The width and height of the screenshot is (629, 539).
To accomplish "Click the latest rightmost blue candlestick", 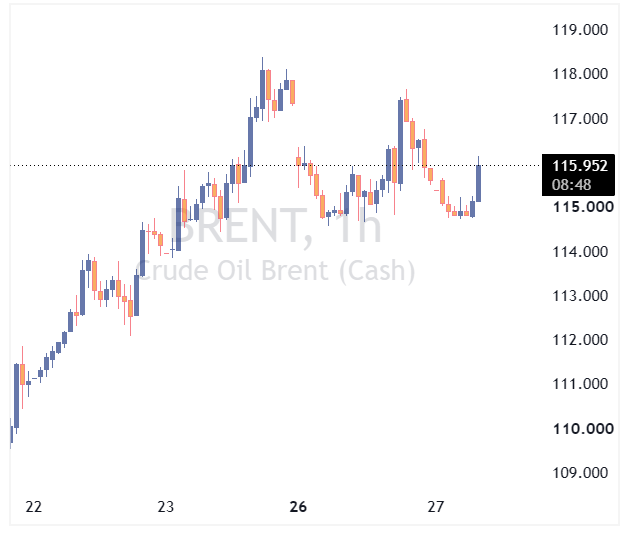I will [478, 183].
